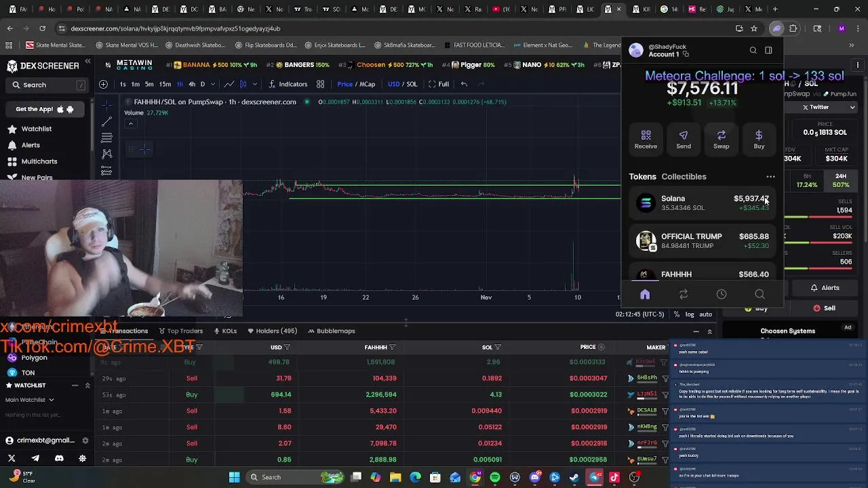Viewport: 868px width, 488px height.
Task: Go to wallet home bottom icon
Action: (x=645, y=294)
